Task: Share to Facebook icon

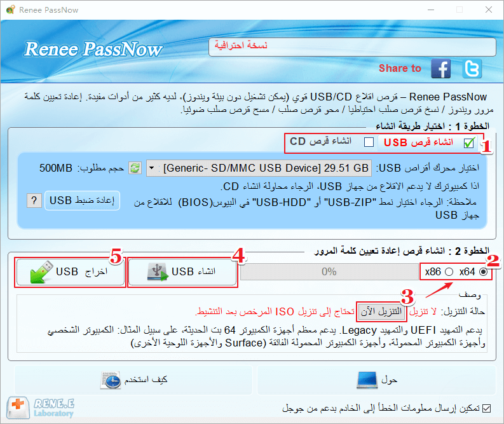Action: [440, 69]
